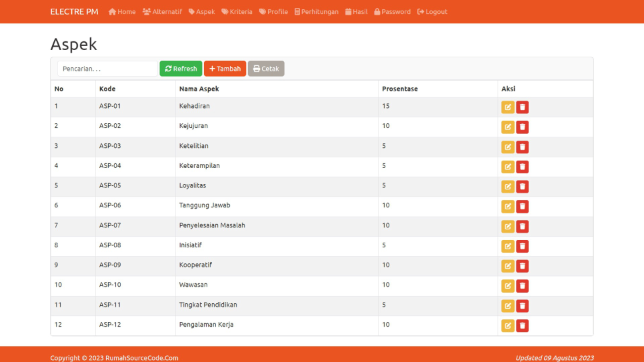Navigate to Kriteria in navbar

[x=237, y=12]
